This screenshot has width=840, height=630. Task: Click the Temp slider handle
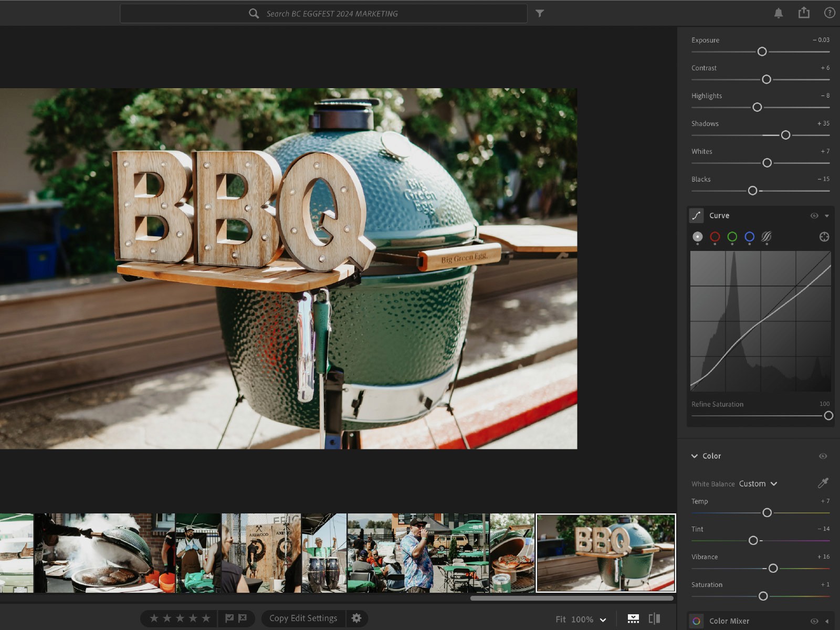coord(767,512)
